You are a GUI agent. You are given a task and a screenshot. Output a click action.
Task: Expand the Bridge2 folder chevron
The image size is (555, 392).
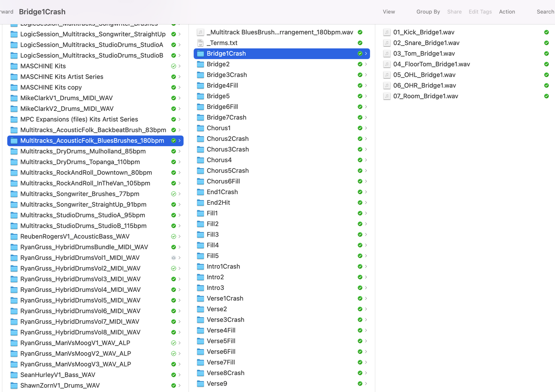click(x=366, y=64)
